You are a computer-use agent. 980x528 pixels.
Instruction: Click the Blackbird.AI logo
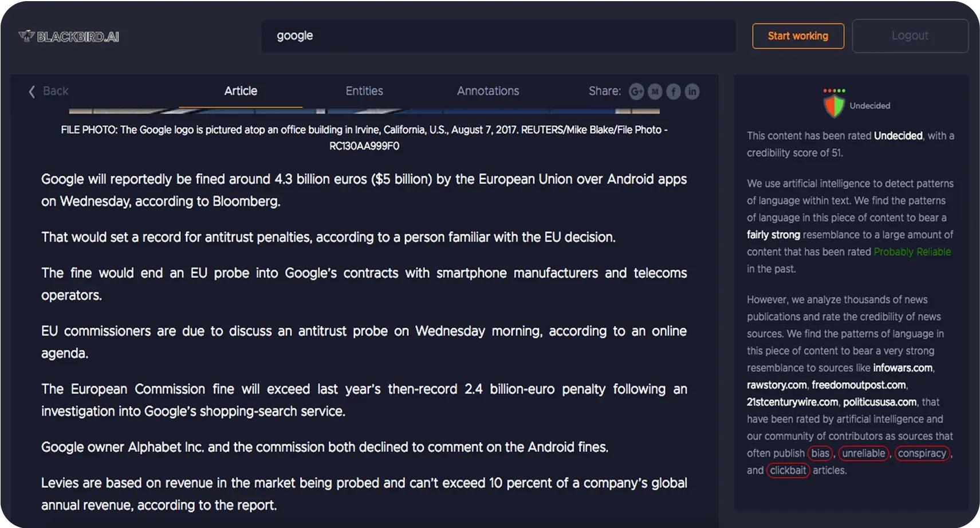(69, 37)
